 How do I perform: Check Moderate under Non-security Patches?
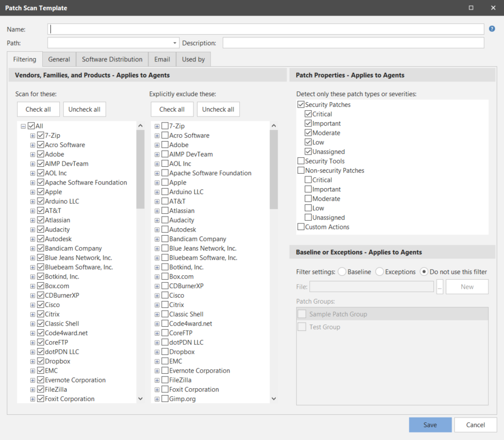308,198
